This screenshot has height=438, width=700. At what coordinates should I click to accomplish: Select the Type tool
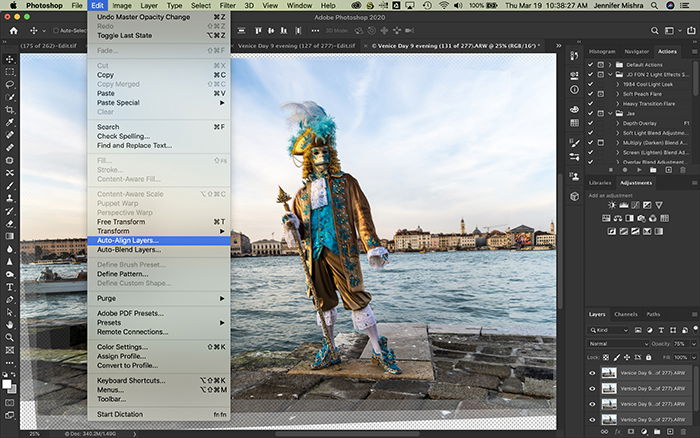(x=9, y=287)
